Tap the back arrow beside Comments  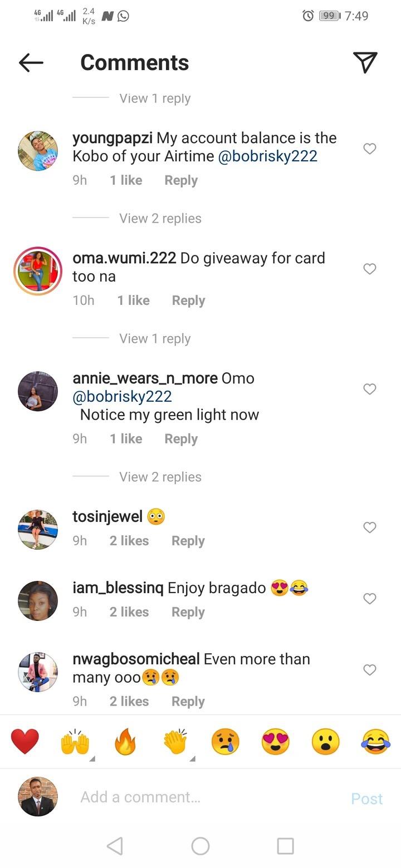[x=31, y=63]
